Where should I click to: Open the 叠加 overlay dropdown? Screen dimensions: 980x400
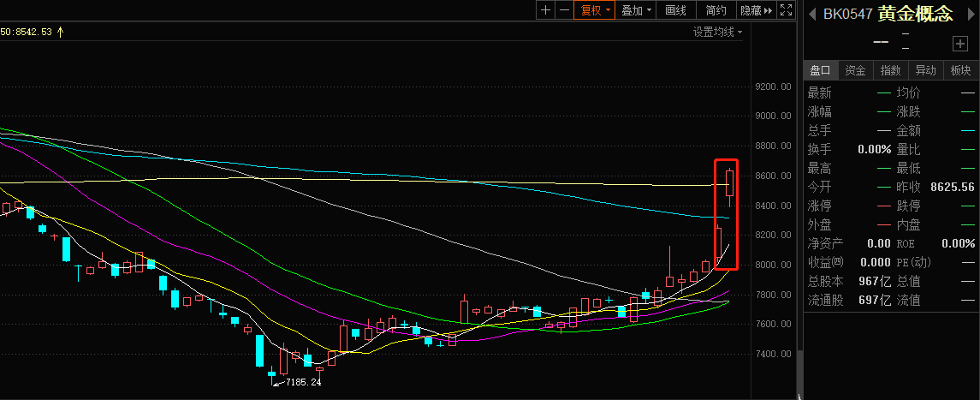click(637, 10)
